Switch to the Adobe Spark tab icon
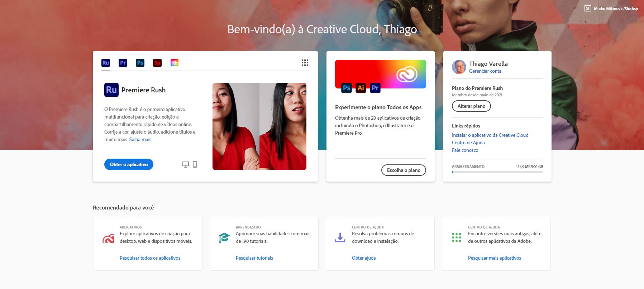Screen dimensions: 644x289 pyautogui.click(x=157, y=63)
